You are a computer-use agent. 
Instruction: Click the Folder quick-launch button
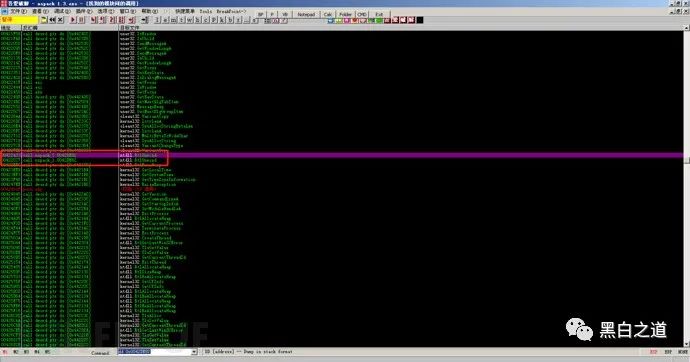click(x=345, y=15)
